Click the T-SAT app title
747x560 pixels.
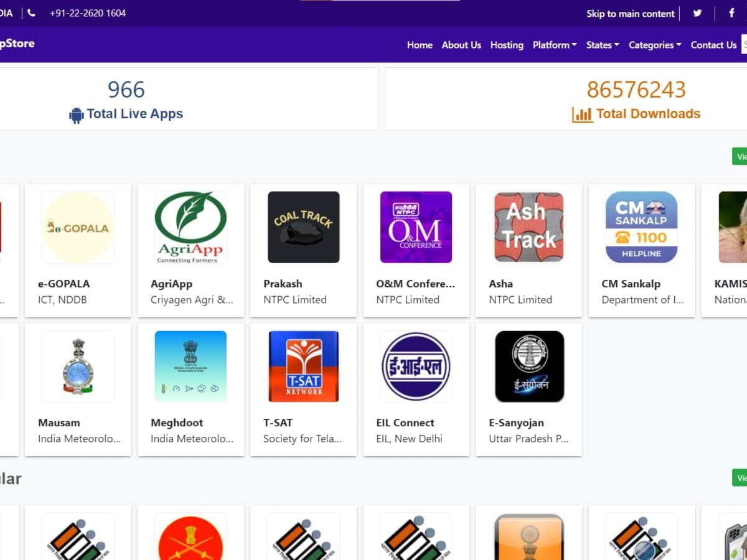point(278,423)
